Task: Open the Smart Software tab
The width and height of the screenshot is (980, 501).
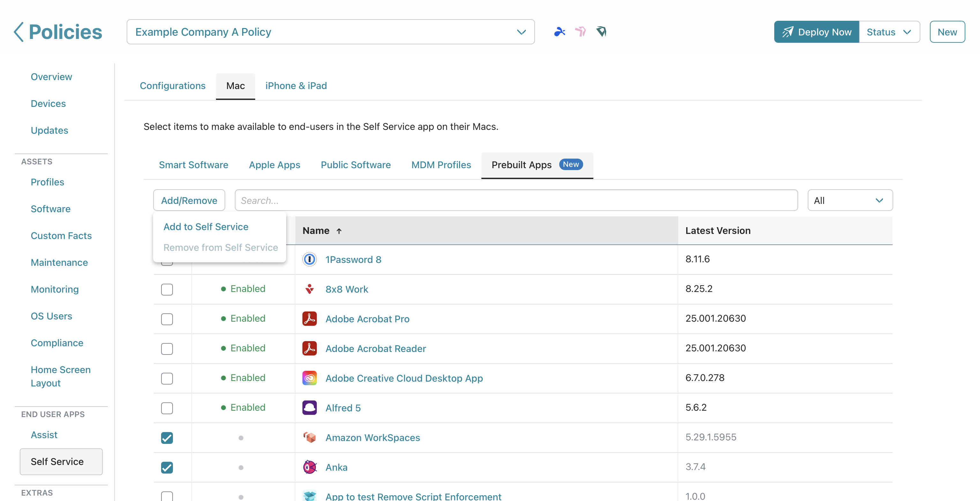Action: pos(194,165)
